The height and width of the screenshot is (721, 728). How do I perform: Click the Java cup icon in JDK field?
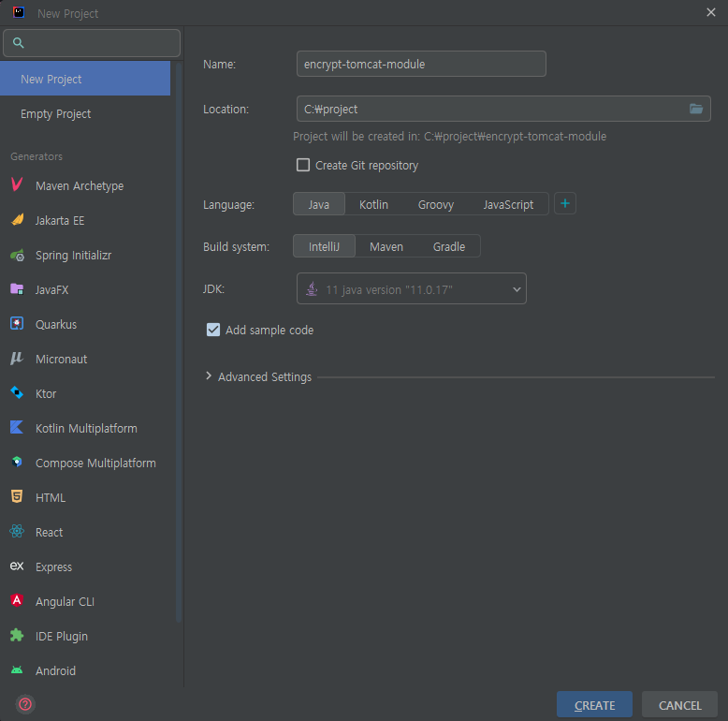pos(312,289)
